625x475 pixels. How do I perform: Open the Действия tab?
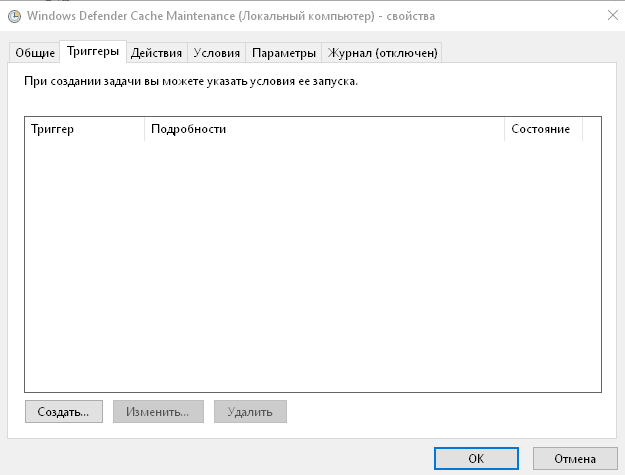157,53
